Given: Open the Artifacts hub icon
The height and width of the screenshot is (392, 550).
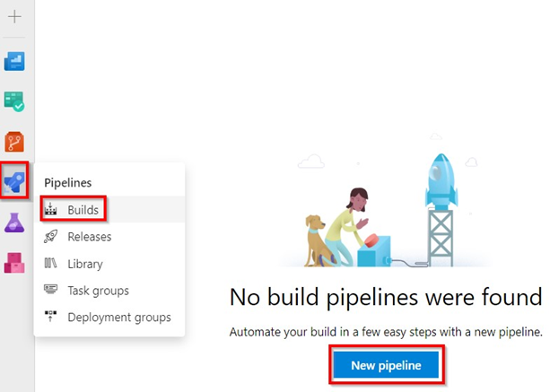Looking at the screenshot, I should click(x=14, y=262).
